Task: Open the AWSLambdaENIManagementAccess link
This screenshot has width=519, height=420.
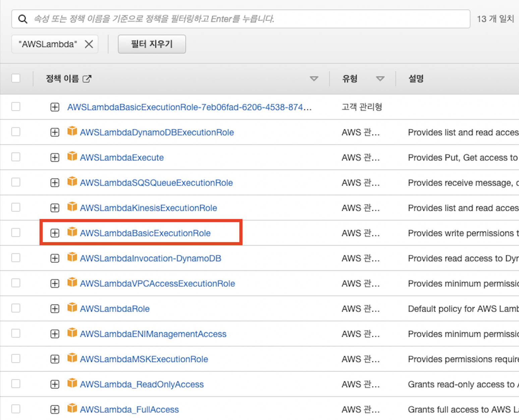Action: click(153, 334)
